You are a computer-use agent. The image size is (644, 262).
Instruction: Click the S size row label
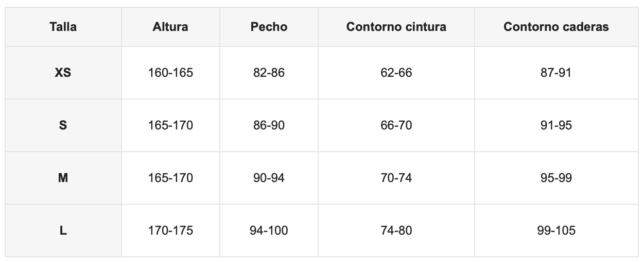[63, 125]
